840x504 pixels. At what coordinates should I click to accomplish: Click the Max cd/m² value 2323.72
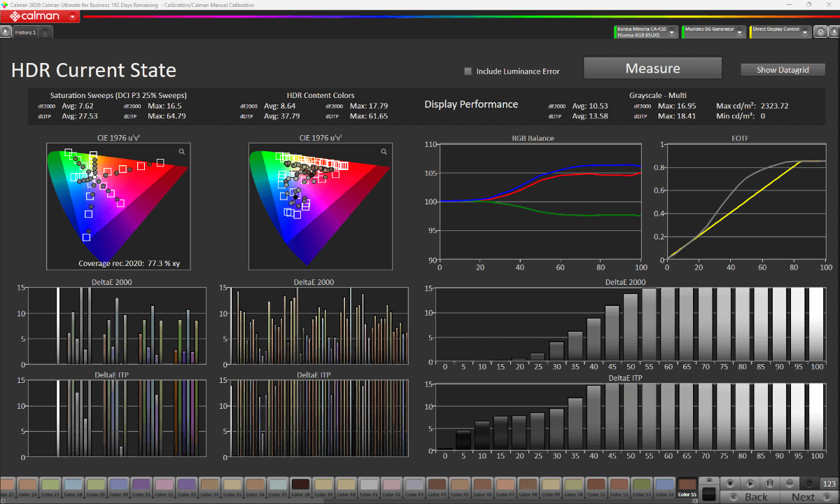[773, 106]
